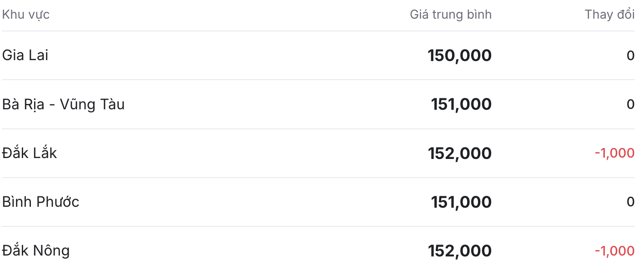Click Gia Lai's change value of 0
This screenshot has height=266, width=644.
(x=631, y=56)
